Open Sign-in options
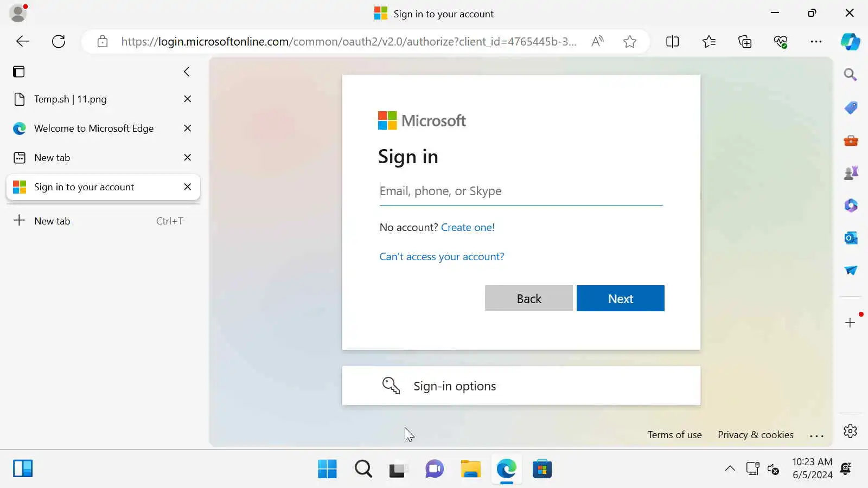The width and height of the screenshot is (868, 488). click(x=521, y=386)
